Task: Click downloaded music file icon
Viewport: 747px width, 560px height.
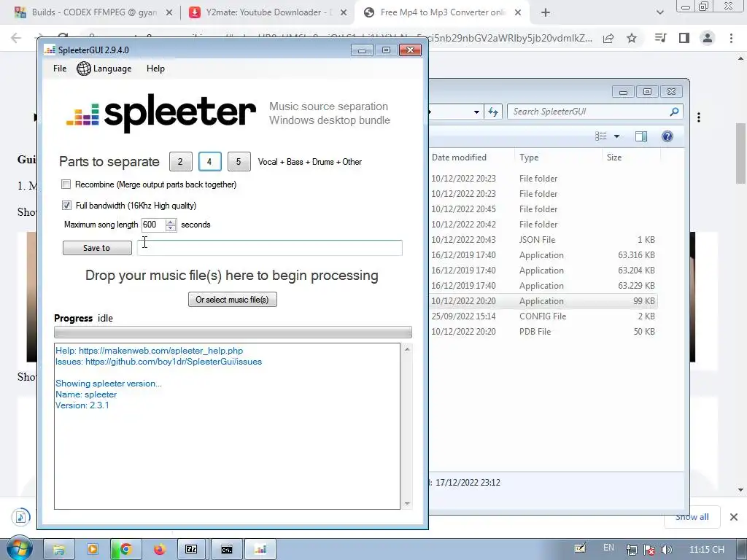Action: pos(20,517)
